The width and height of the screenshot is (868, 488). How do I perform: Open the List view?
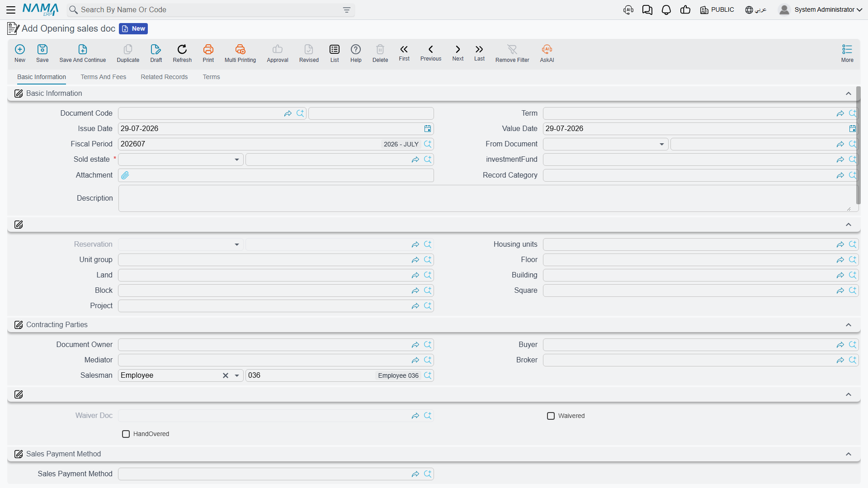point(335,53)
